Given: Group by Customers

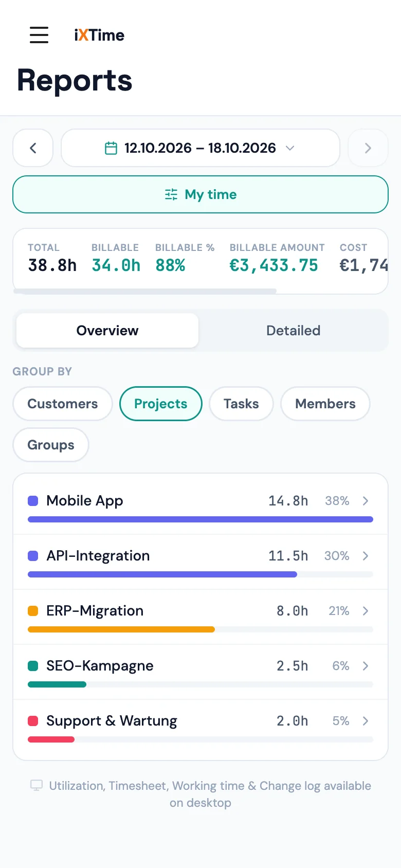Looking at the screenshot, I should (x=63, y=404).
